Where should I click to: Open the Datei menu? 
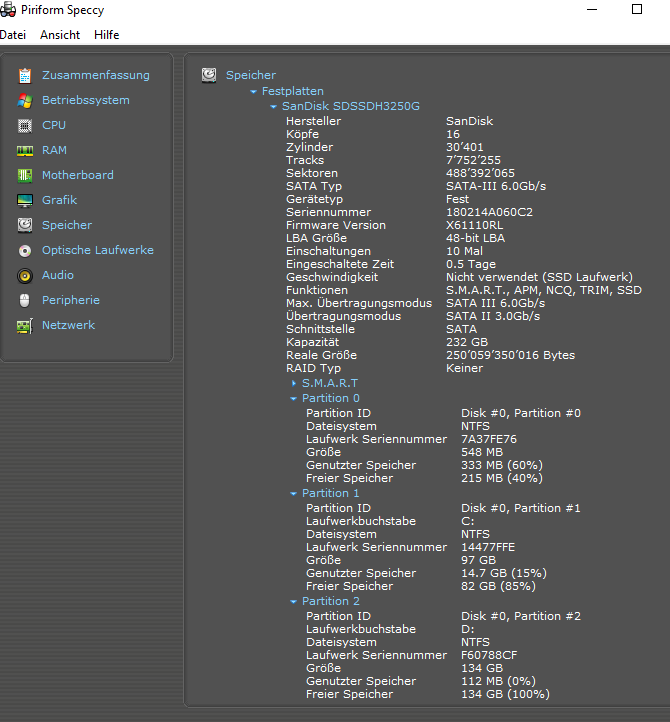(x=13, y=35)
